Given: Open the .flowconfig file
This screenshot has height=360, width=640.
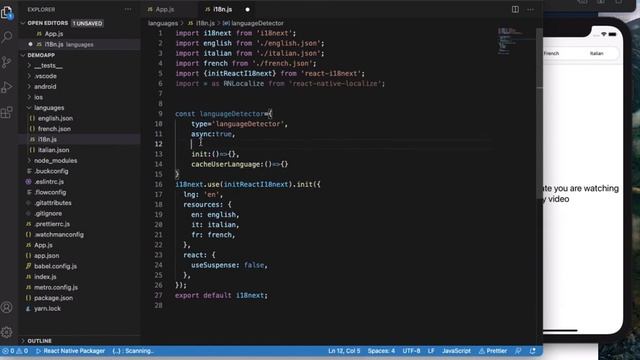Looking at the screenshot, I should click(x=50, y=193).
